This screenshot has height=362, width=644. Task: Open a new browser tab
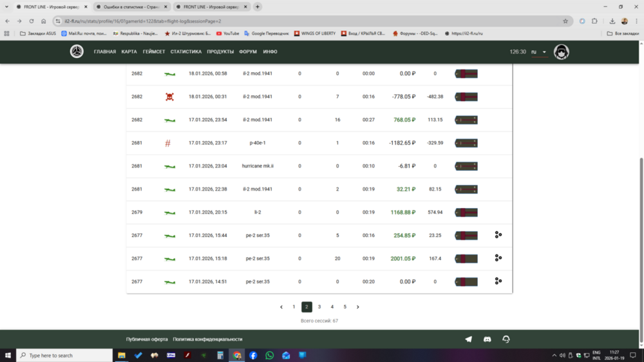(258, 7)
